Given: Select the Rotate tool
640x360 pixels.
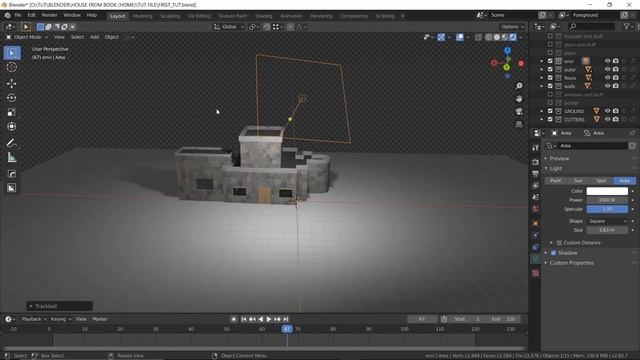Looking at the screenshot, I should point(12,98).
